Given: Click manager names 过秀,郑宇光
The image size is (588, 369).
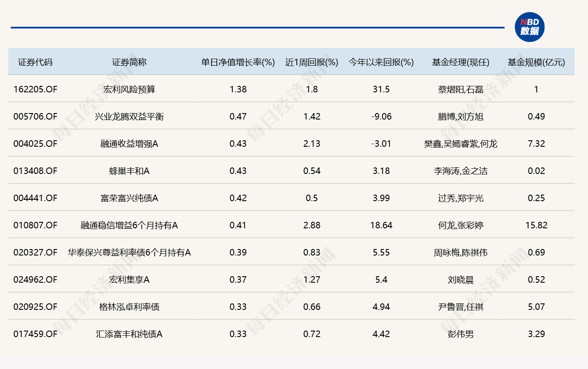Looking at the screenshot, I should tap(460, 198).
